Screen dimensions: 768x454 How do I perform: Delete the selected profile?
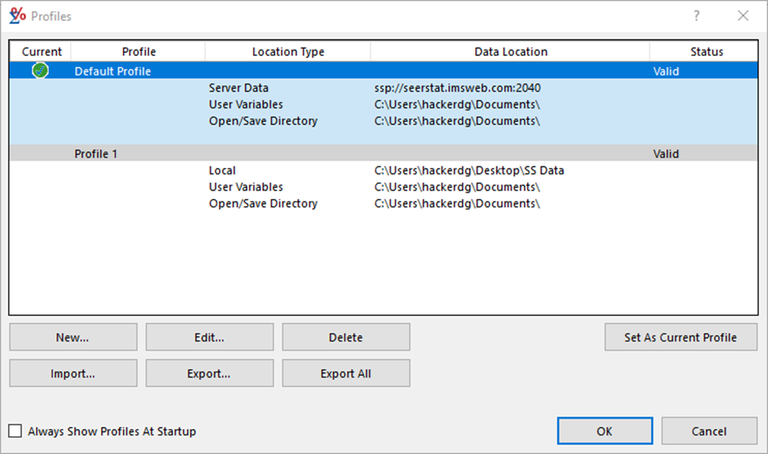click(x=345, y=337)
